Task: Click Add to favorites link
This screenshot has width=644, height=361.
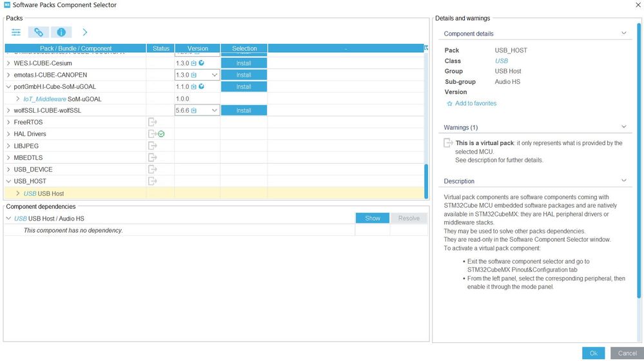Action: tap(476, 104)
